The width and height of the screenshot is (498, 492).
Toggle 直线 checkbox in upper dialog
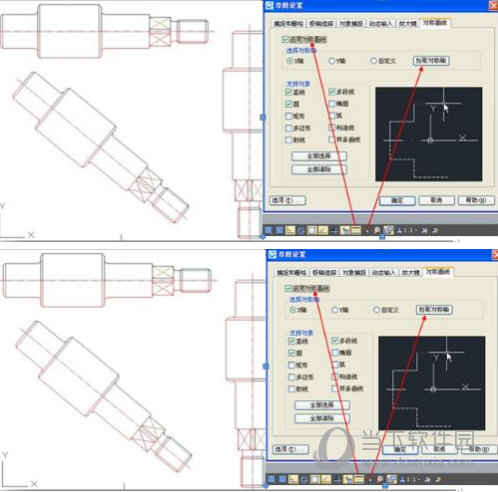pyautogui.click(x=289, y=92)
